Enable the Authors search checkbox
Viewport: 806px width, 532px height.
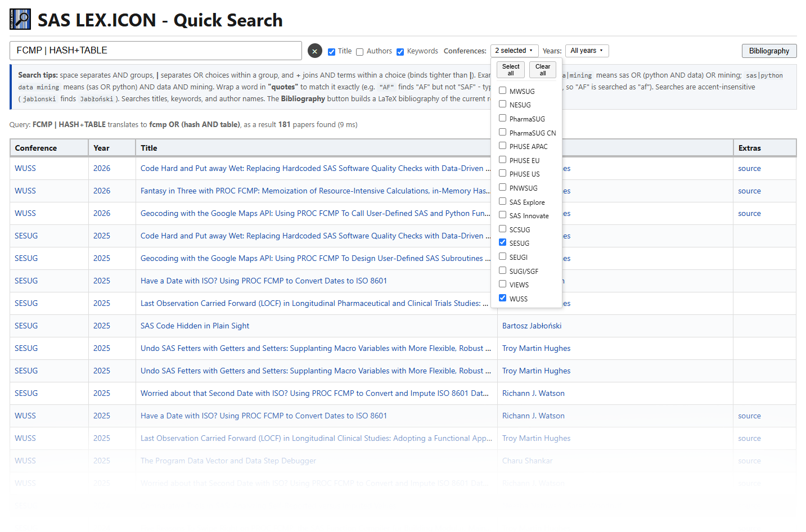(360, 52)
